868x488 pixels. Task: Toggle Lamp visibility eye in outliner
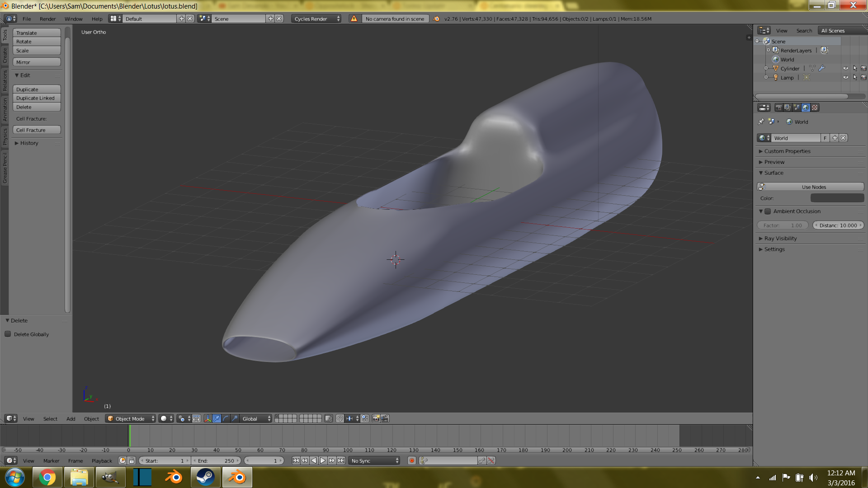pos(845,77)
